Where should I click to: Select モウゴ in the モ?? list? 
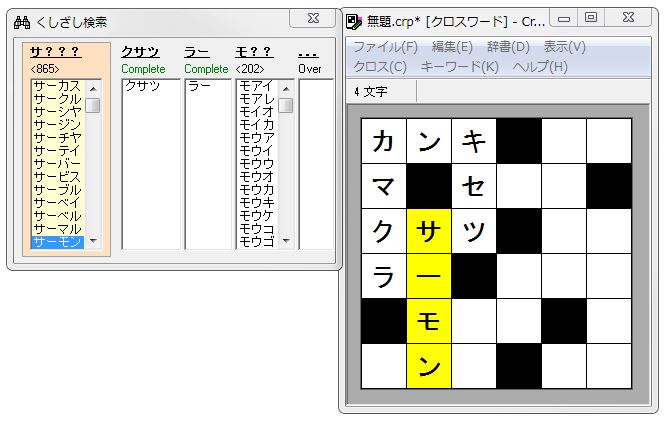[257, 242]
